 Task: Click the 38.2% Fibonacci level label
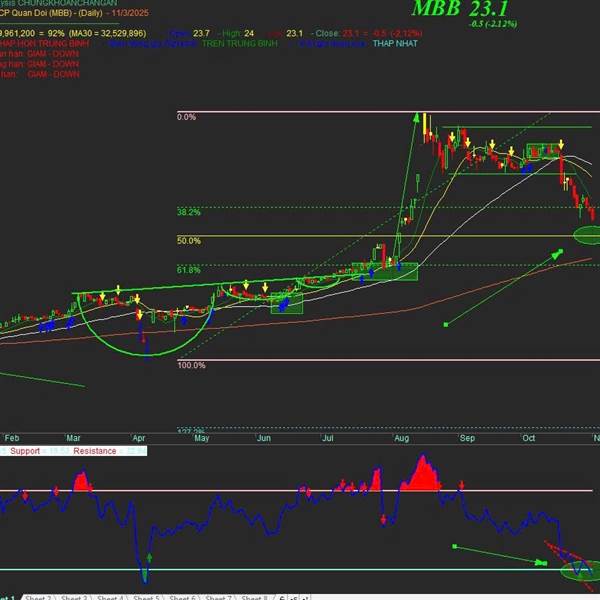[188, 212]
